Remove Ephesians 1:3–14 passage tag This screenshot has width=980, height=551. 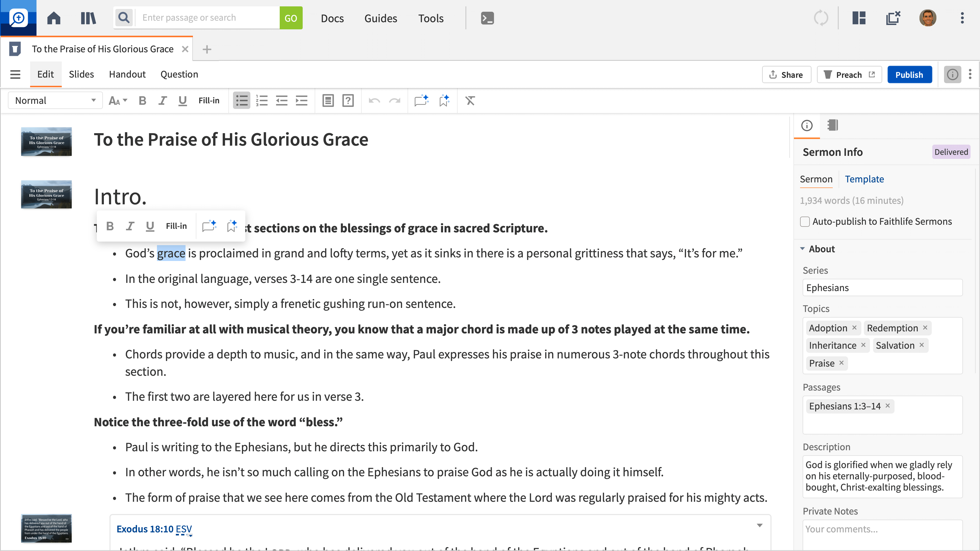pos(888,406)
